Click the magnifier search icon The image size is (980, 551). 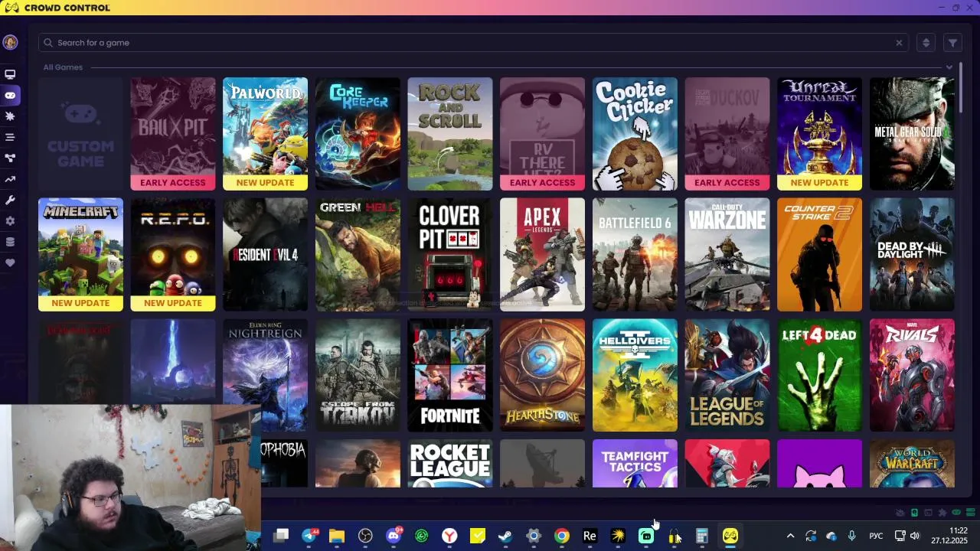tap(48, 43)
